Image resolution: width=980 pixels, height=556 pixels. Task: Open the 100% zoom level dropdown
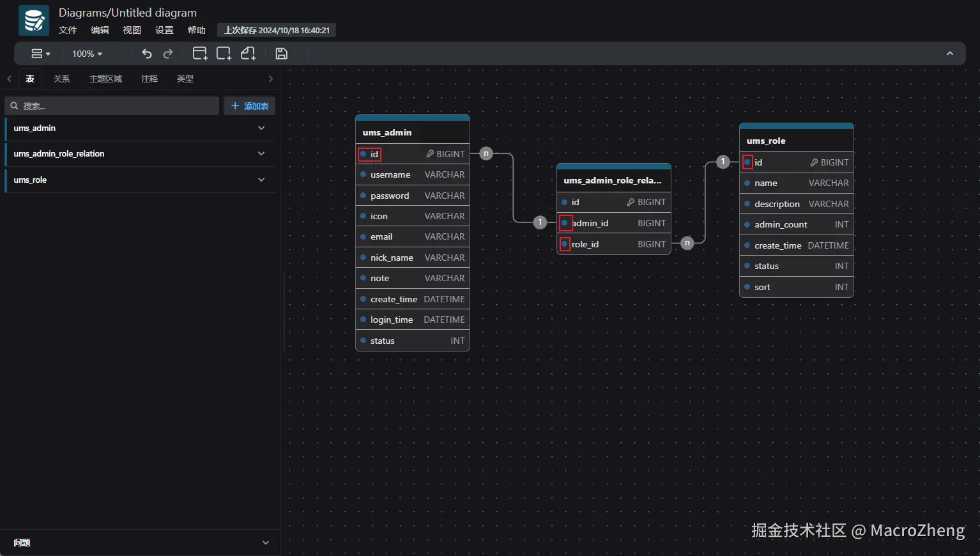87,54
